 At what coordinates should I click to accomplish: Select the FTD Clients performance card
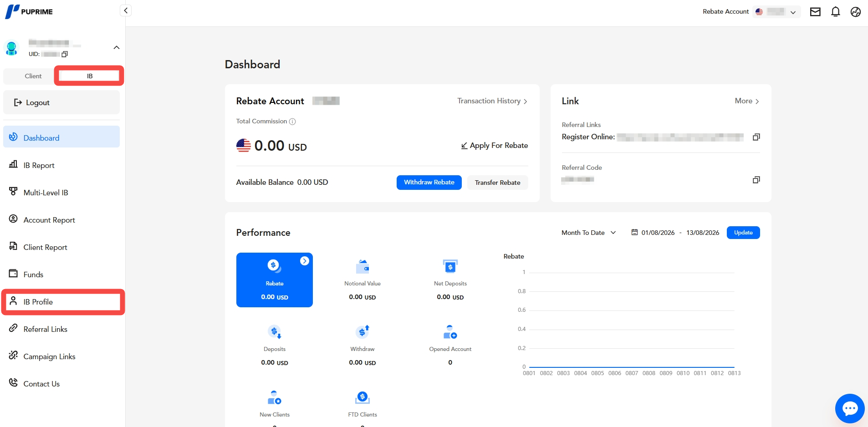(x=363, y=407)
